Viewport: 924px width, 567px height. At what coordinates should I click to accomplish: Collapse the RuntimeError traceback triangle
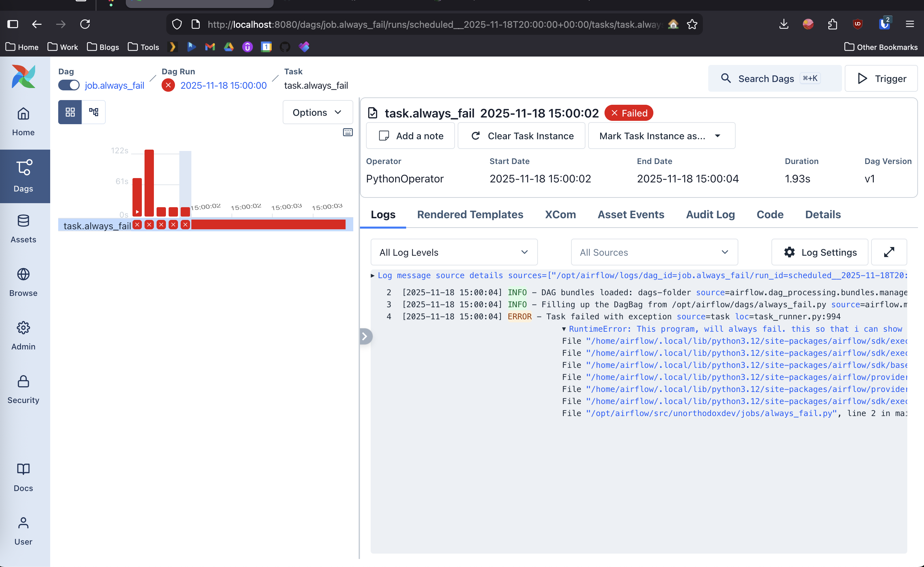pos(564,329)
